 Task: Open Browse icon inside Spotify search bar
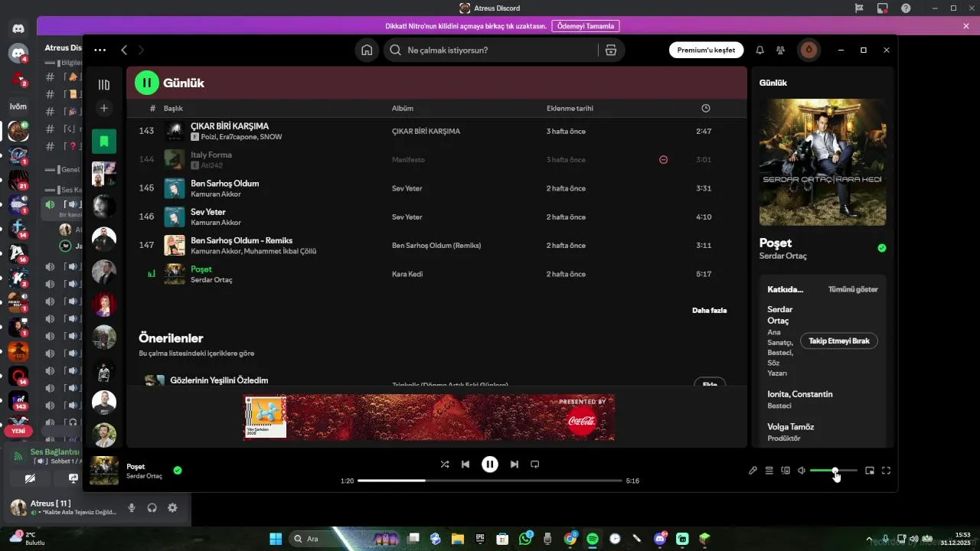pos(610,50)
